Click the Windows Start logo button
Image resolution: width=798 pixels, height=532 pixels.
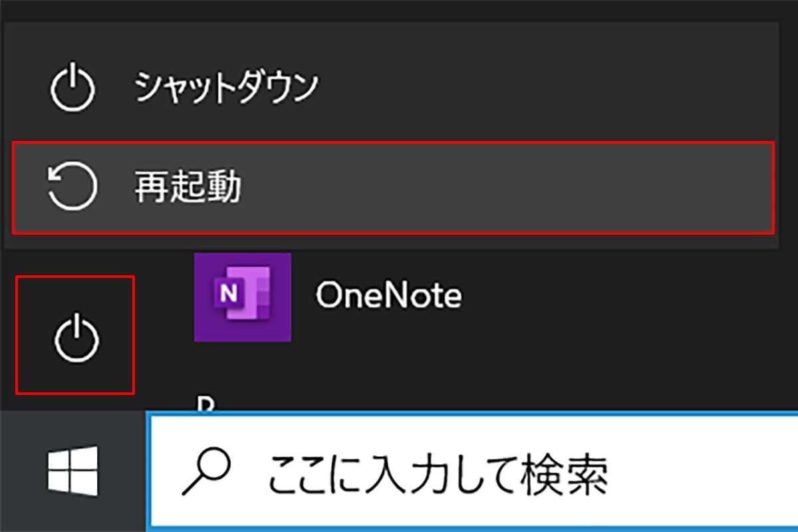73,471
